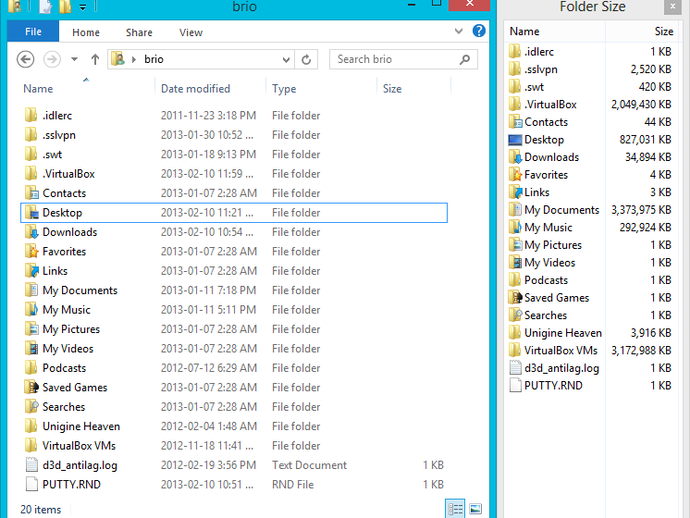
Task: Click 3,373,975 KB size value
Action: point(641,210)
